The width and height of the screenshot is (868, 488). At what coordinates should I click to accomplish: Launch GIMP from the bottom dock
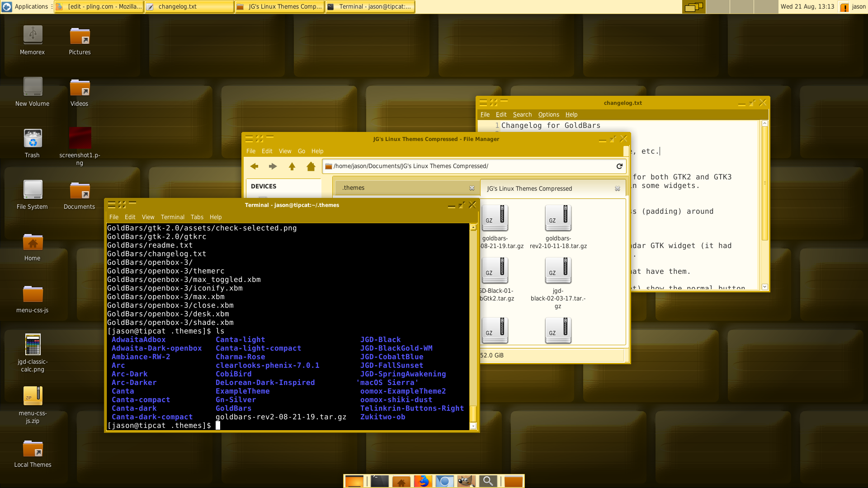tap(466, 481)
